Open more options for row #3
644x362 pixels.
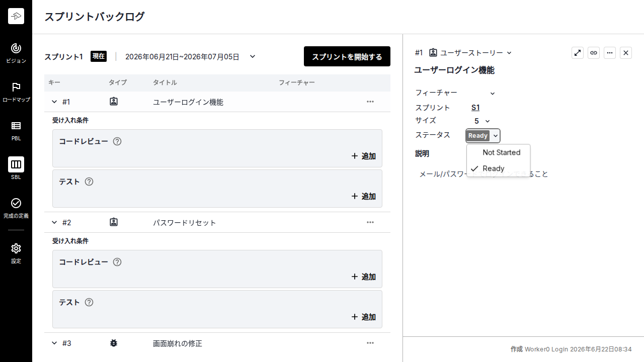(370, 343)
